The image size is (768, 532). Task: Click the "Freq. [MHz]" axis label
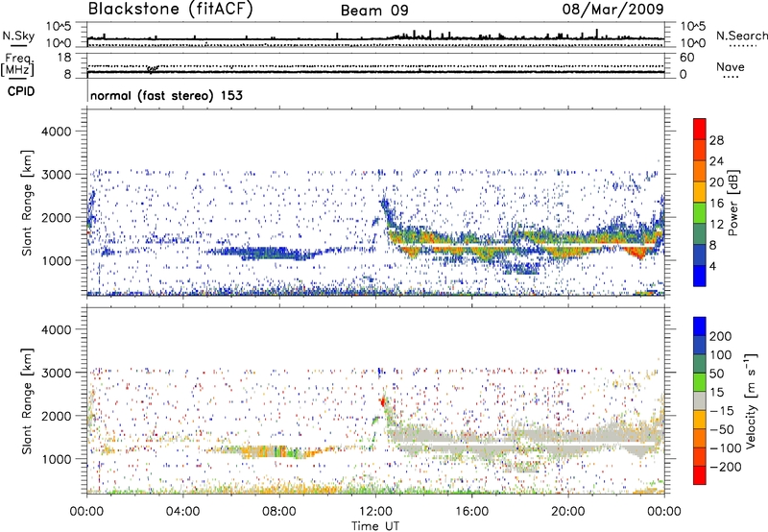point(17,65)
